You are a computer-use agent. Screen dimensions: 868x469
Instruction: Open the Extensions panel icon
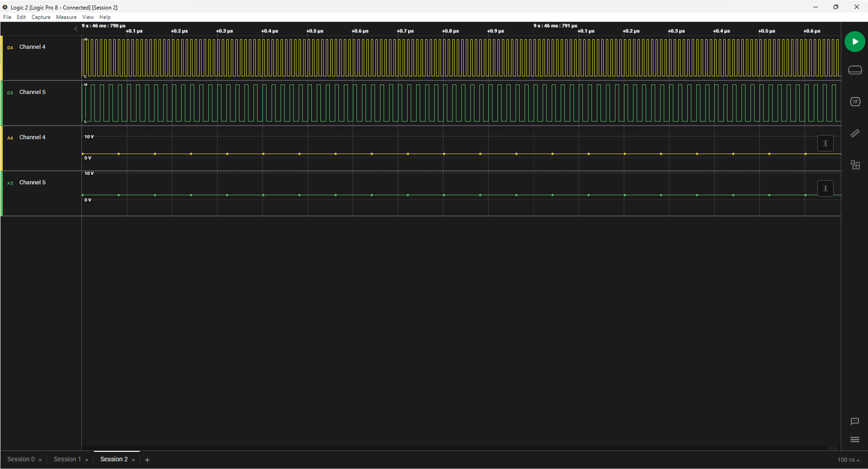point(854,165)
